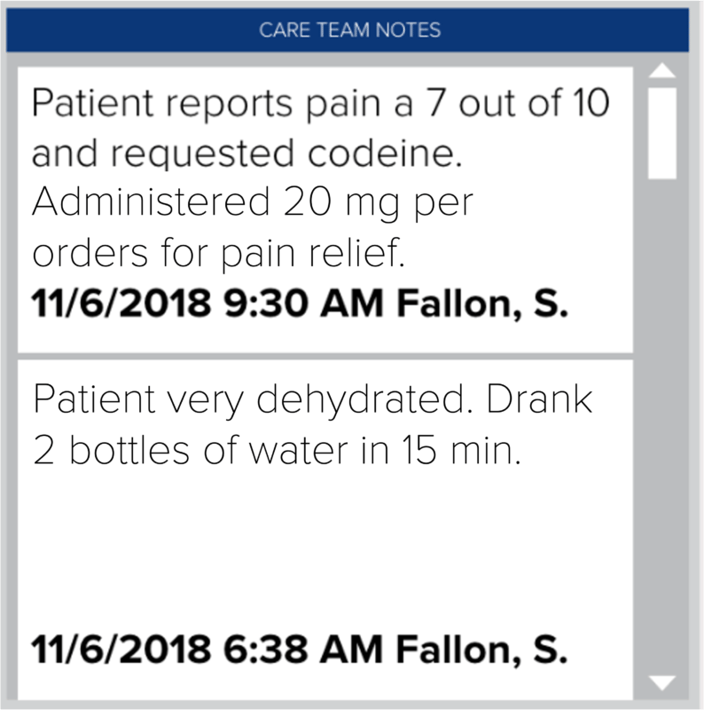Click the scroll up arrow in notes panel
Viewport: 704px width, 710px height.
click(x=662, y=70)
